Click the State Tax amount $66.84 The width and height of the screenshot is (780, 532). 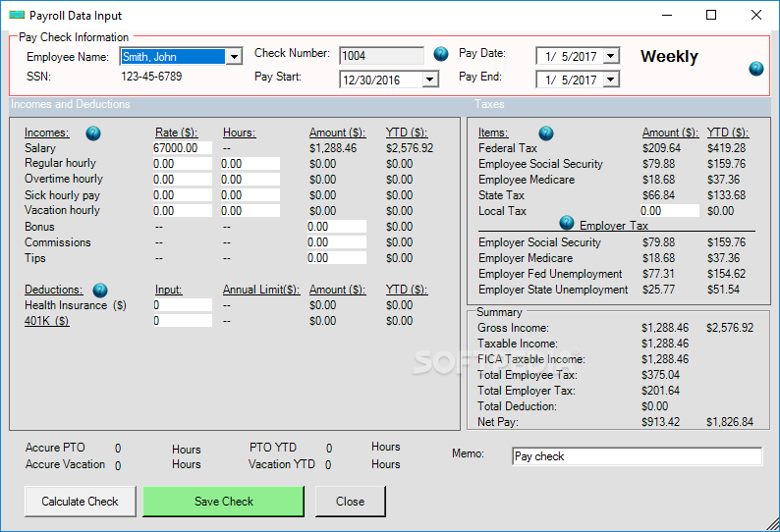658,195
